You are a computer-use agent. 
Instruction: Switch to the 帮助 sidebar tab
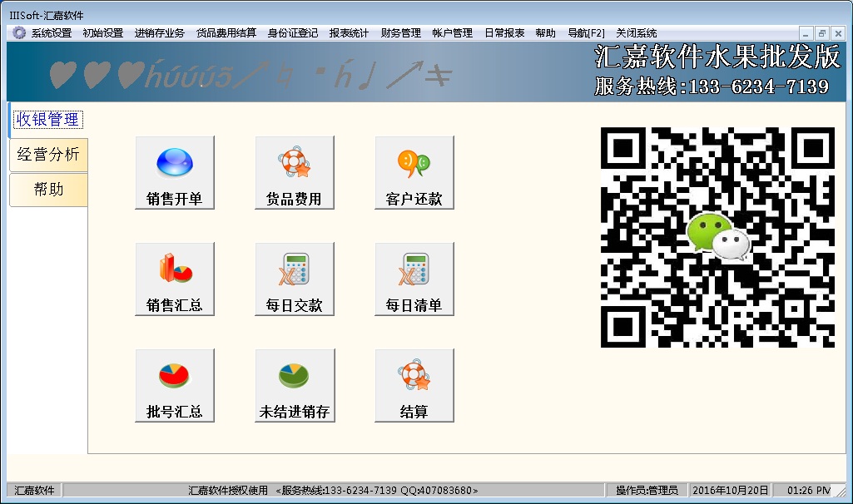48,189
